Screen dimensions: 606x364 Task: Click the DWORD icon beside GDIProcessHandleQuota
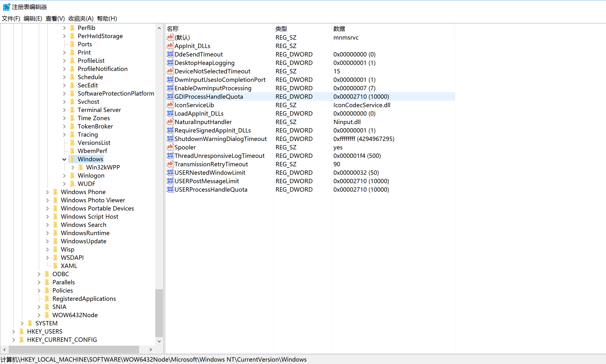170,96
